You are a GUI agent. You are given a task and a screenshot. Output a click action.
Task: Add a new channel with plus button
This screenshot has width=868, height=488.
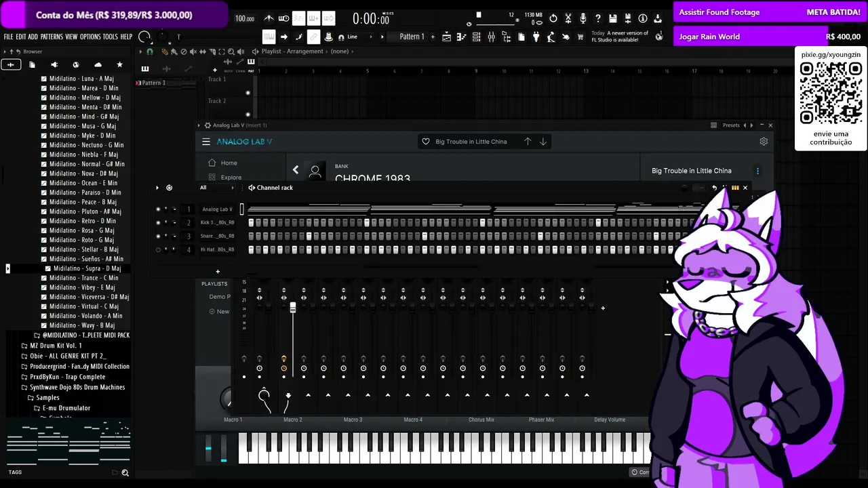(218, 272)
